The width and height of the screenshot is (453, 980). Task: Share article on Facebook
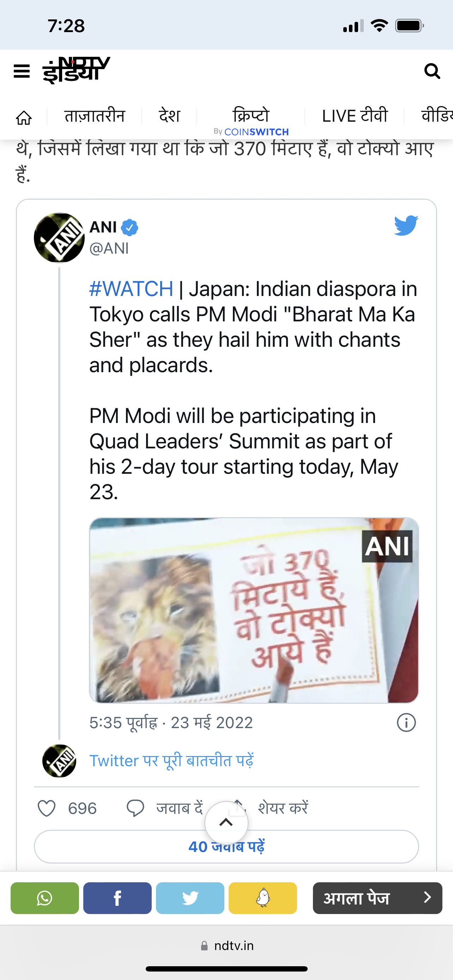tap(117, 898)
